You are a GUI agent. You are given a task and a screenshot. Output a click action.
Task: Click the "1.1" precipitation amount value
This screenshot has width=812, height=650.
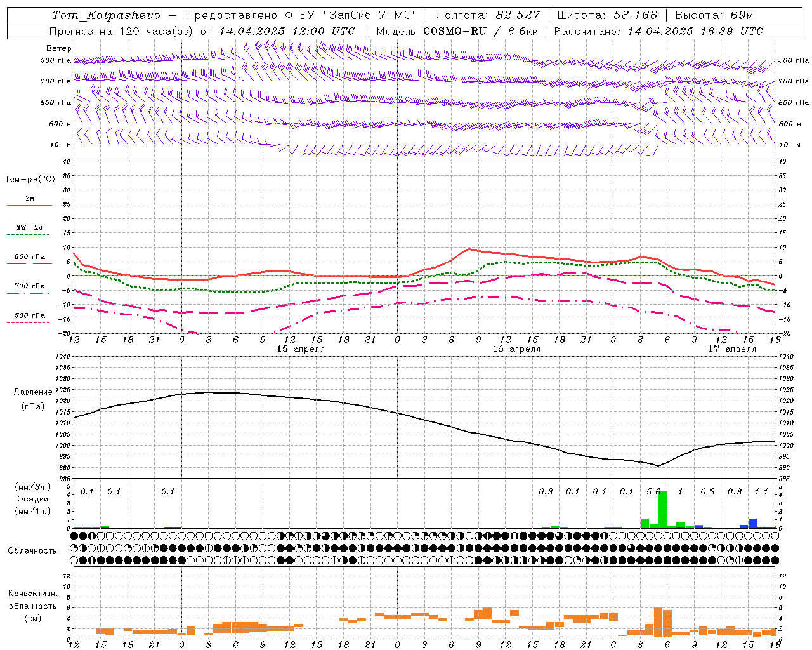click(761, 492)
